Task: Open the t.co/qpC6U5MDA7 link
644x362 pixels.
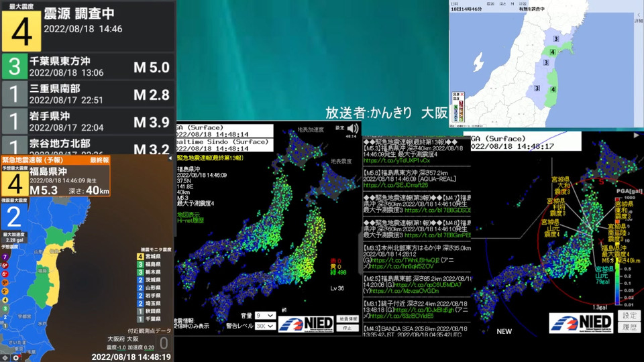Action: pos(428,285)
